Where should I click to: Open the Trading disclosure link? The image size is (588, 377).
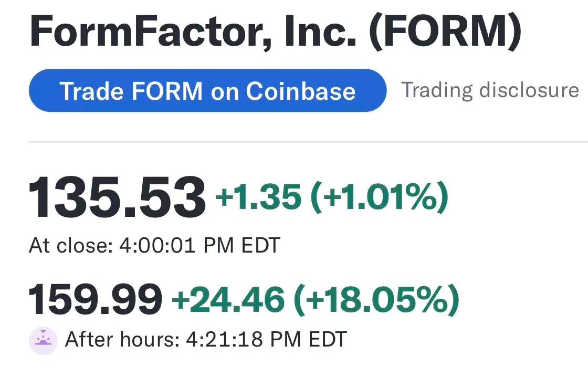point(490,90)
